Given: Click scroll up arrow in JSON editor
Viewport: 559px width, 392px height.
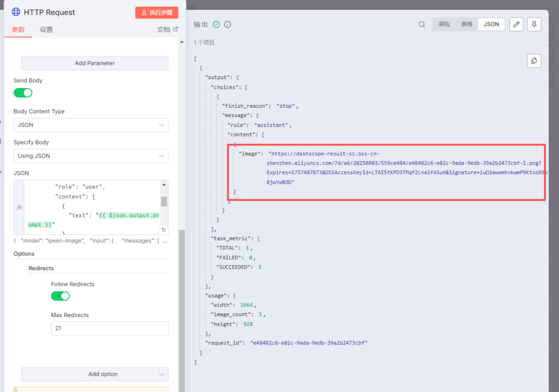Looking at the screenshot, I should (x=164, y=184).
